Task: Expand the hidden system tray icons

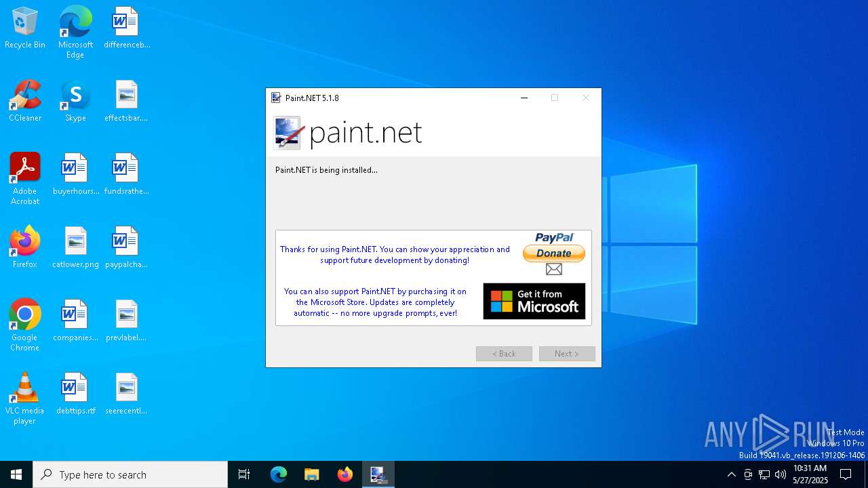Action: (x=731, y=474)
